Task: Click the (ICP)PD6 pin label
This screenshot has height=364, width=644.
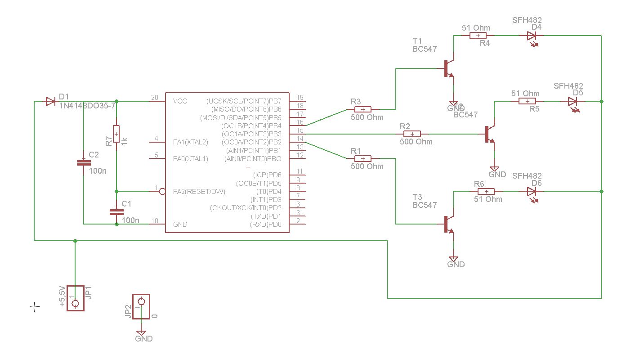Action: coord(267,175)
